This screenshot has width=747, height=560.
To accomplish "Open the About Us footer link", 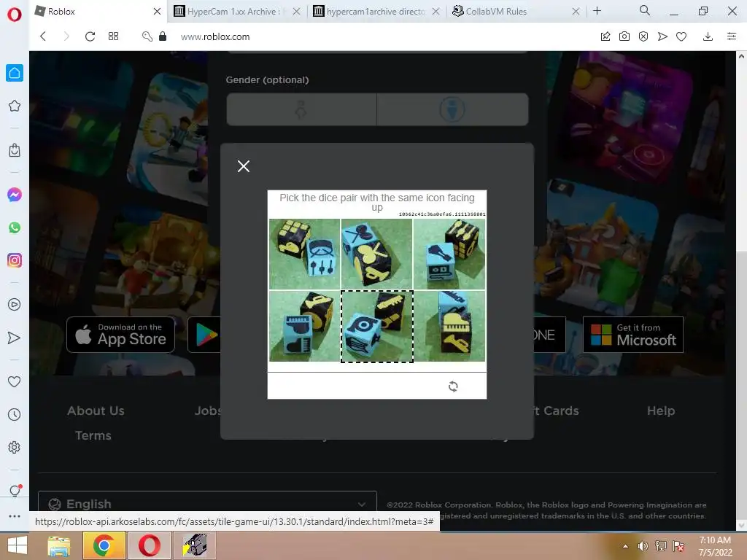I will tap(96, 411).
